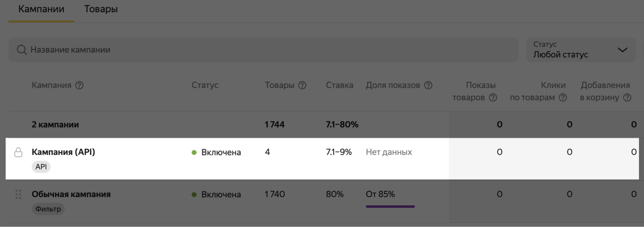Click Включена status of Обычная кампания
Image resolution: width=644 pixels, height=227 pixels.
tap(221, 195)
